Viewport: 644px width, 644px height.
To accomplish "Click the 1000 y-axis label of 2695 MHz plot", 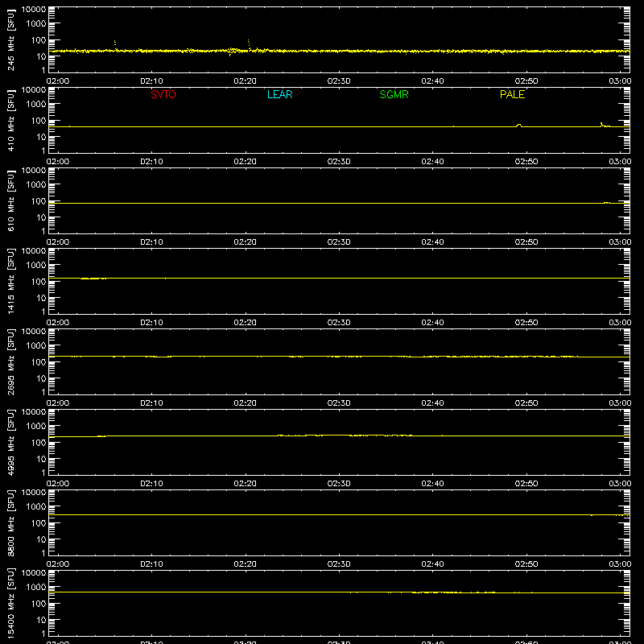I will [x=36, y=346].
